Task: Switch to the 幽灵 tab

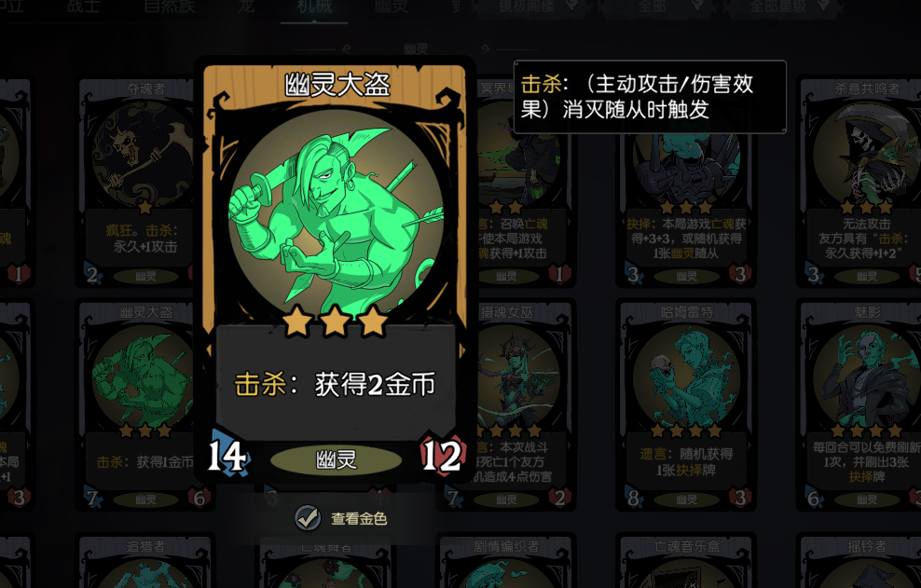Action: [392, 7]
